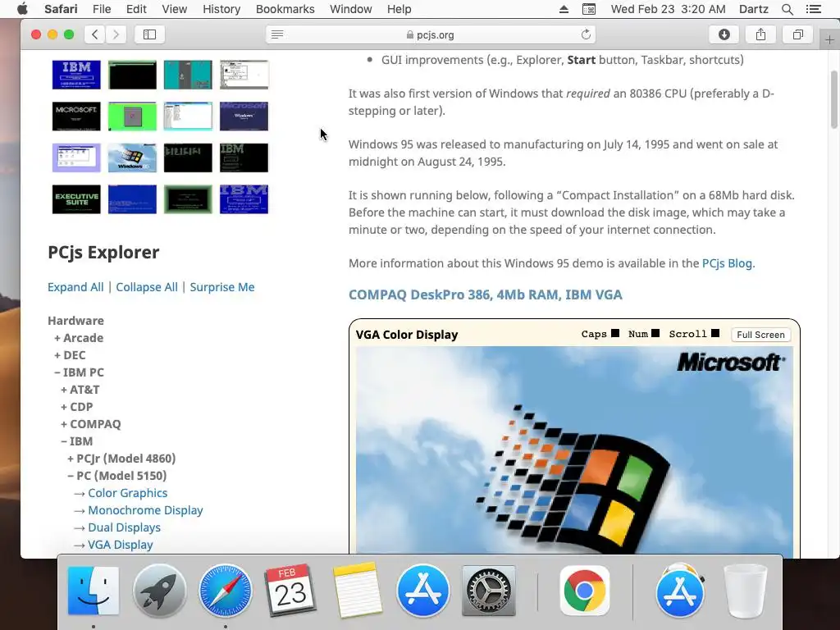Screen dimensions: 840x630
Task: Go back with Safari's back arrow
Action: point(95,34)
